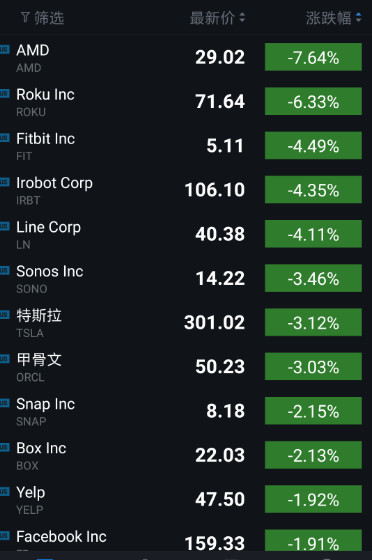Viewport: 372px width, 560px height.
Task: Open the Yelp price 47.50
Action: tap(220, 499)
